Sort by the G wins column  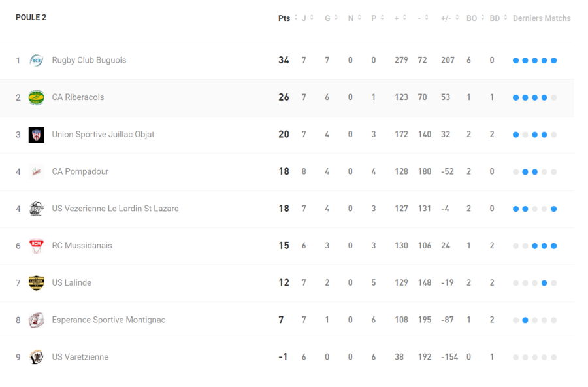pos(331,18)
